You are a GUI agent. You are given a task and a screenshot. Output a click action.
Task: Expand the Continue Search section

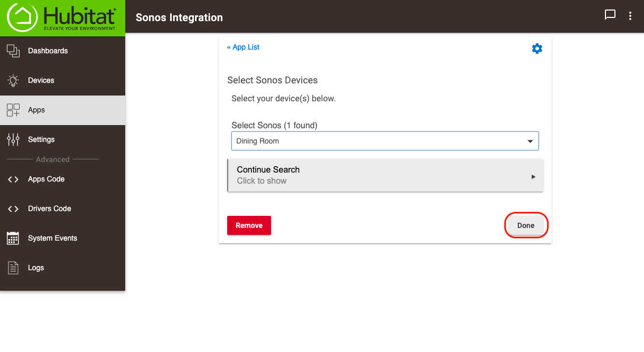coord(385,175)
